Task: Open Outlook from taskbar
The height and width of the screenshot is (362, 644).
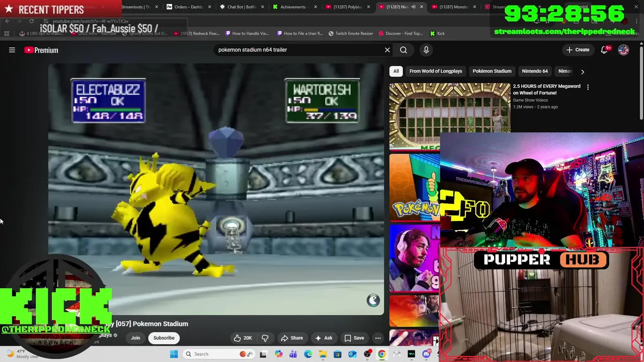Action: [x=352, y=354]
